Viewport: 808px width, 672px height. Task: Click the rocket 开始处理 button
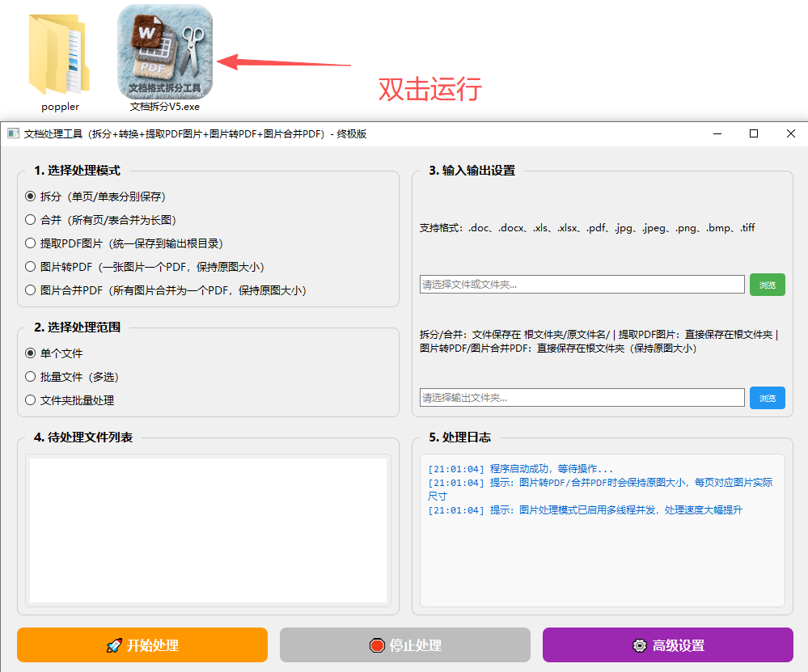(142, 645)
